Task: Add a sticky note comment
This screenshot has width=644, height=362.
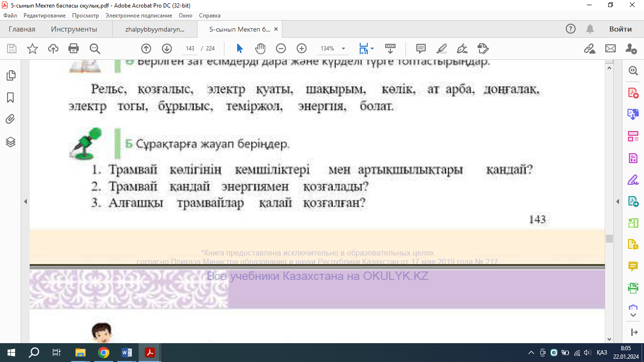Action: pyautogui.click(x=421, y=49)
